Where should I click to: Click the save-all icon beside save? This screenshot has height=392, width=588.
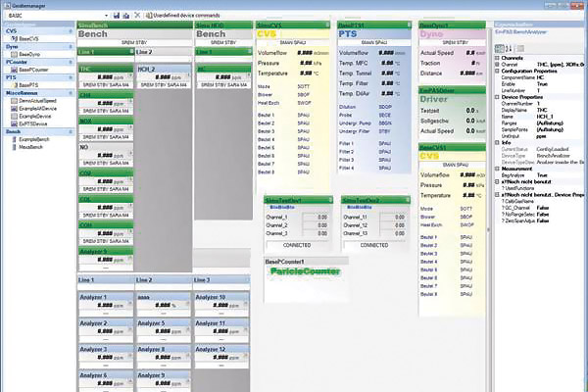(125, 16)
